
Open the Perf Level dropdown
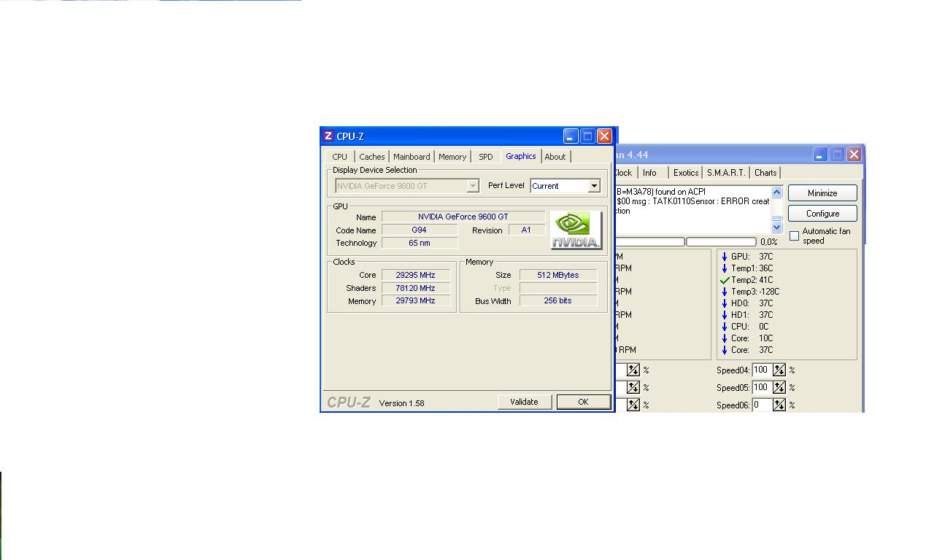594,186
